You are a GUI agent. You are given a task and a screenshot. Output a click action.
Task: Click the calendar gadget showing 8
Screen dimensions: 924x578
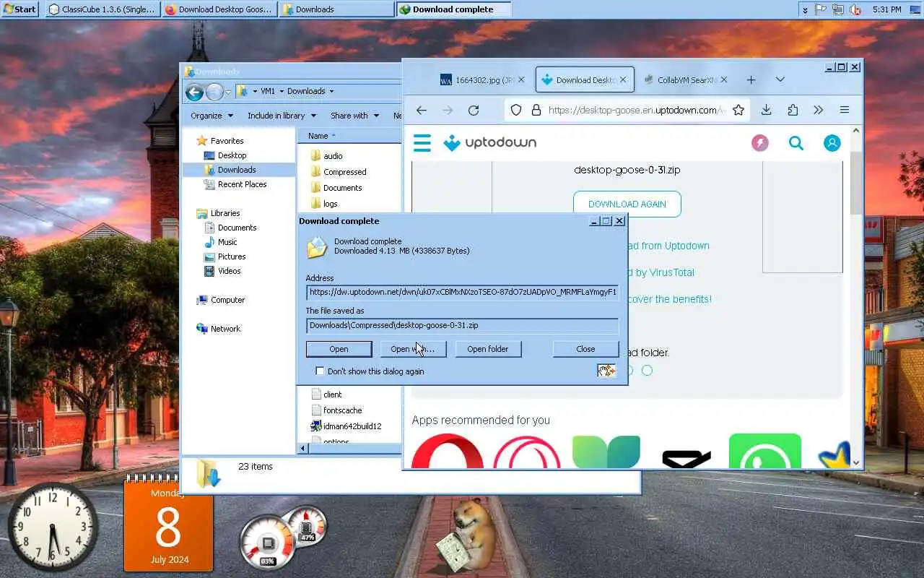coord(168,527)
